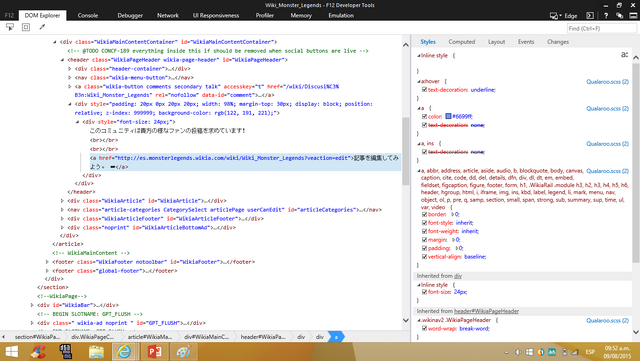Screen dimensions: 640x361
Task: Open PowerPoint from the taskbar
Action: [154, 351]
